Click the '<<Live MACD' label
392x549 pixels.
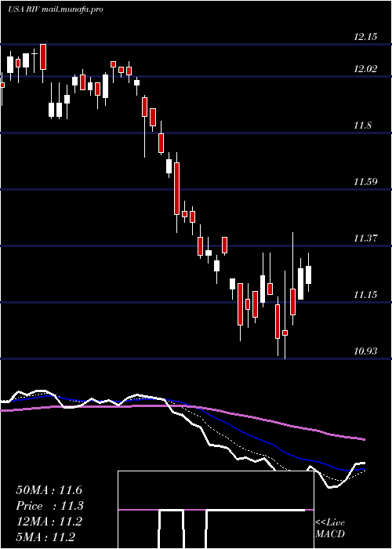pos(330,528)
